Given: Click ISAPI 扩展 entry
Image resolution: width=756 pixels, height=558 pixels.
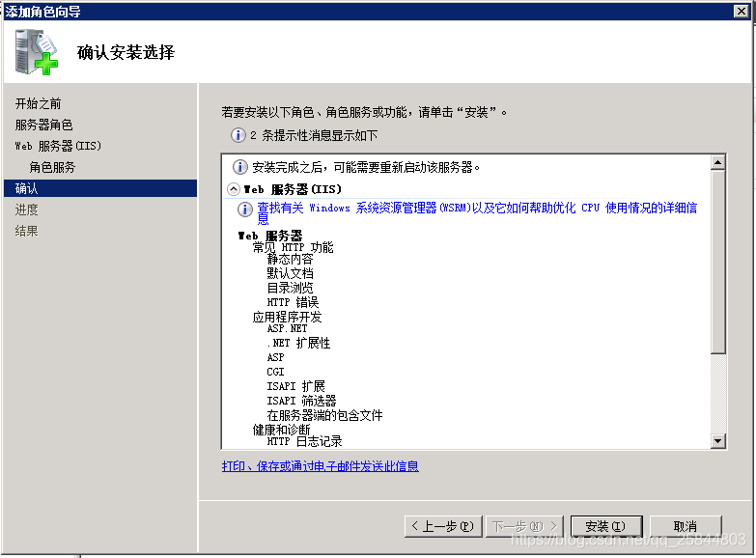Looking at the screenshot, I should 296,386.
